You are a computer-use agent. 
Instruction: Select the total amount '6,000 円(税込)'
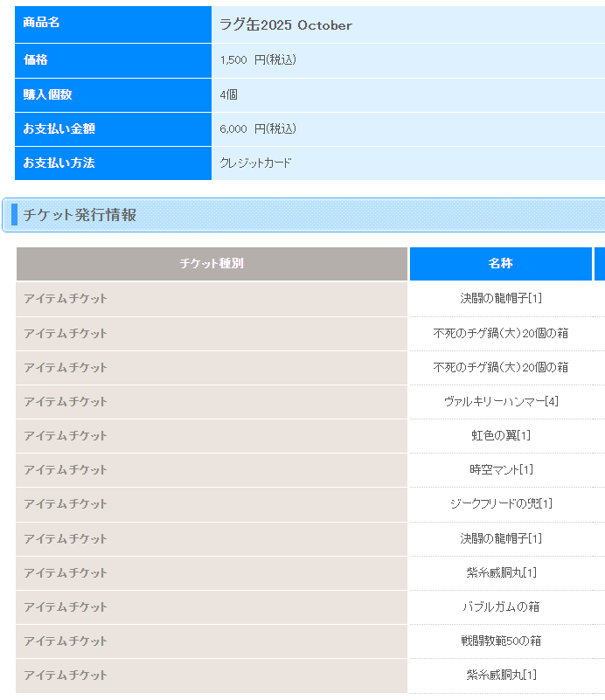pyautogui.click(x=258, y=129)
